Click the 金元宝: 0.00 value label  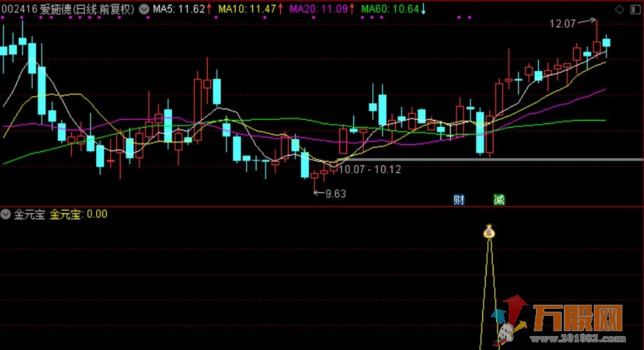[79, 214]
